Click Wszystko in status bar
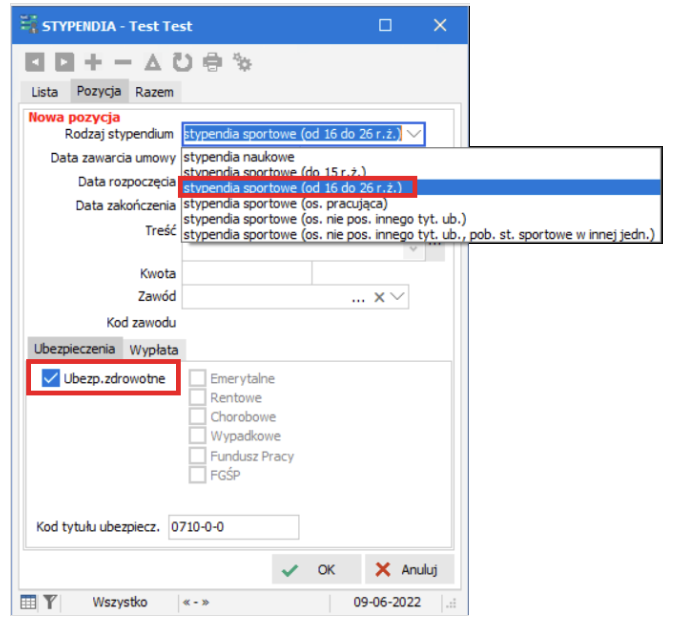The image size is (678, 624). 120,602
